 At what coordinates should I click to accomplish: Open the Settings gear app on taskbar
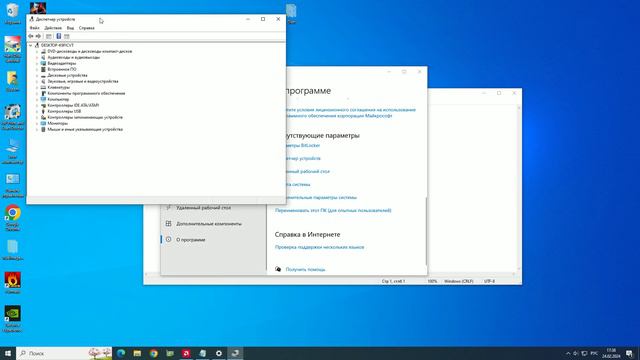click(219, 353)
